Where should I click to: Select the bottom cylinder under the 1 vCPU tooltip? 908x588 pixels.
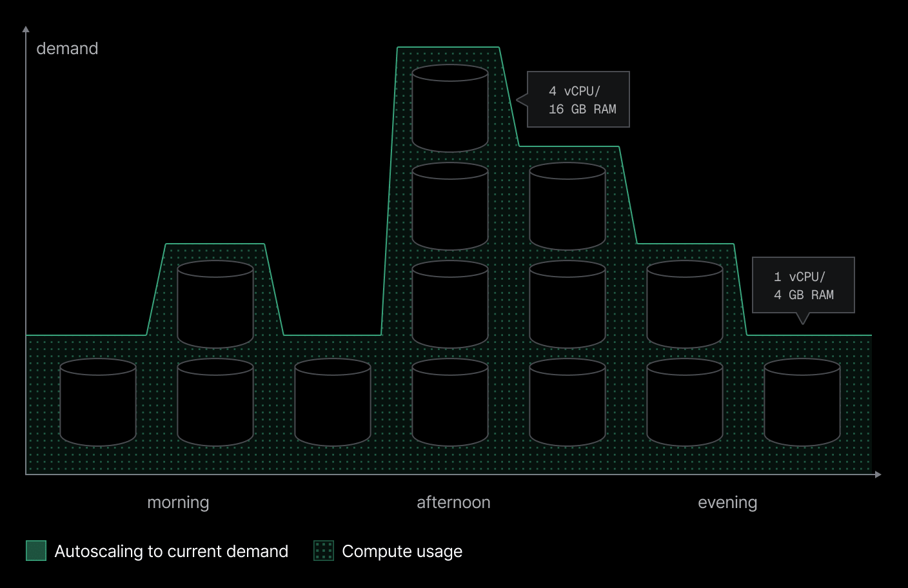point(802,402)
